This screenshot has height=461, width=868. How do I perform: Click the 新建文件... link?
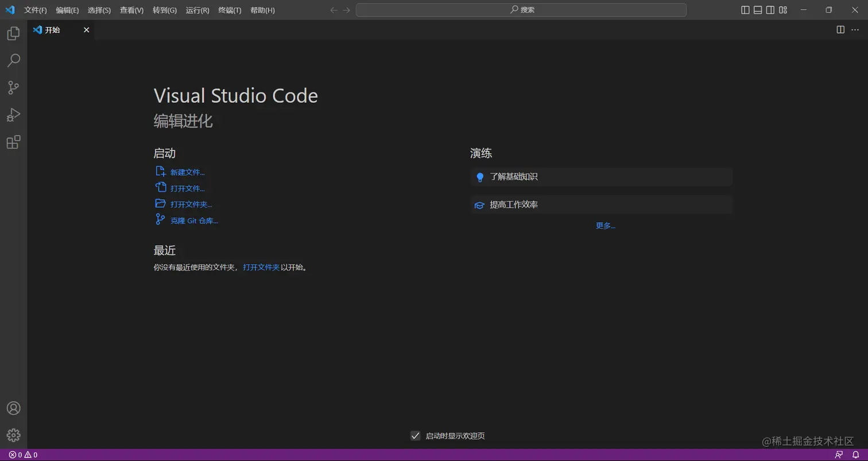[188, 172]
